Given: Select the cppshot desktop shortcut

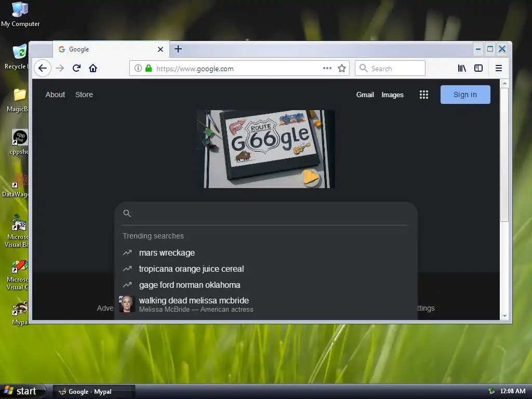Looking at the screenshot, I should click(19, 142).
